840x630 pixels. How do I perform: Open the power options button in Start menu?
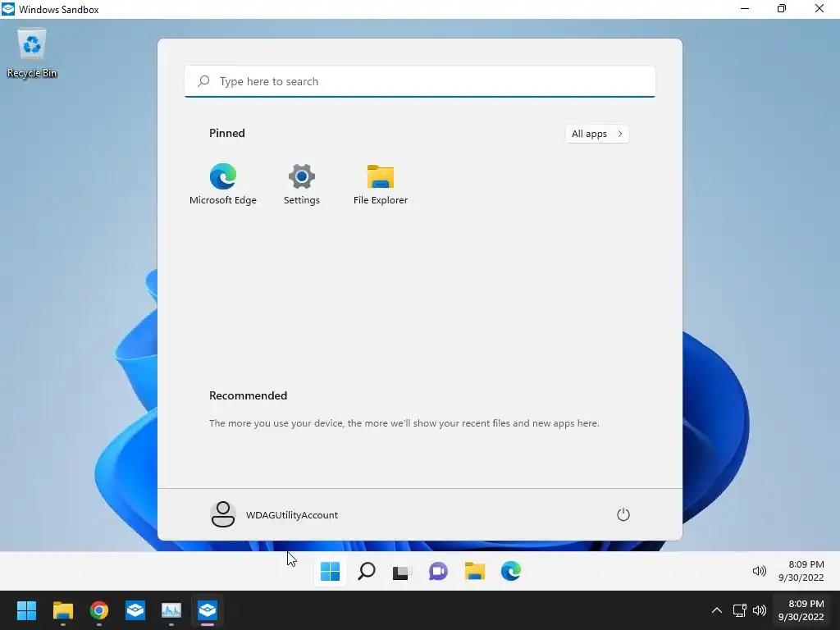click(623, 514)
